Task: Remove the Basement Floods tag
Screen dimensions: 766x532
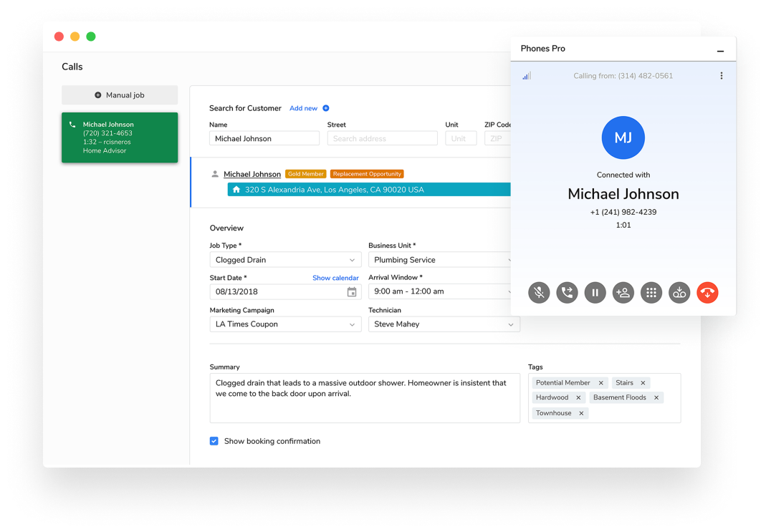Action: coord(656,398)
